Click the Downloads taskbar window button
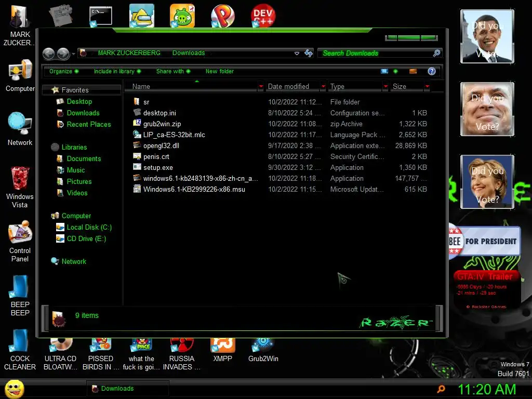This screenshot has height=399, width=532. tap(128, 389)
